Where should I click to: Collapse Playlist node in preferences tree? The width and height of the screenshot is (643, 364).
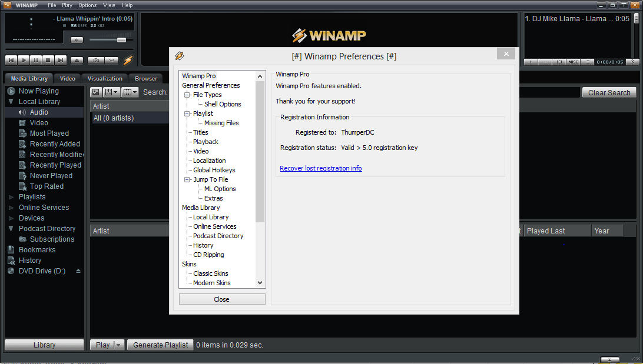point(187,113)
